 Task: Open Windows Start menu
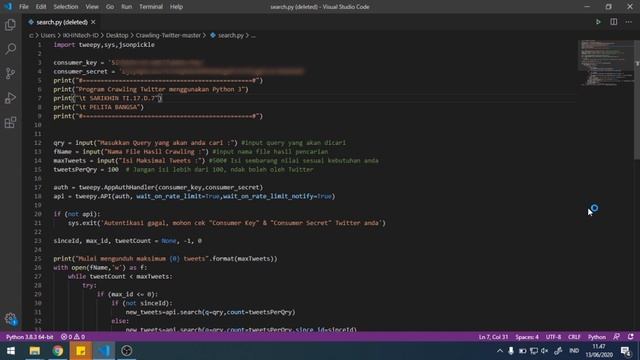[11, 351]
